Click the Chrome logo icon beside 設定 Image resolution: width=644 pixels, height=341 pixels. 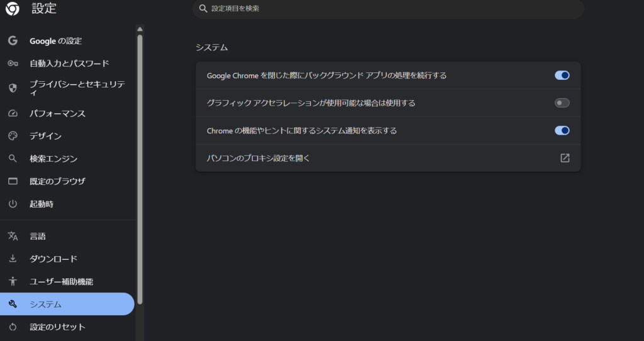[x=13, y=8]
